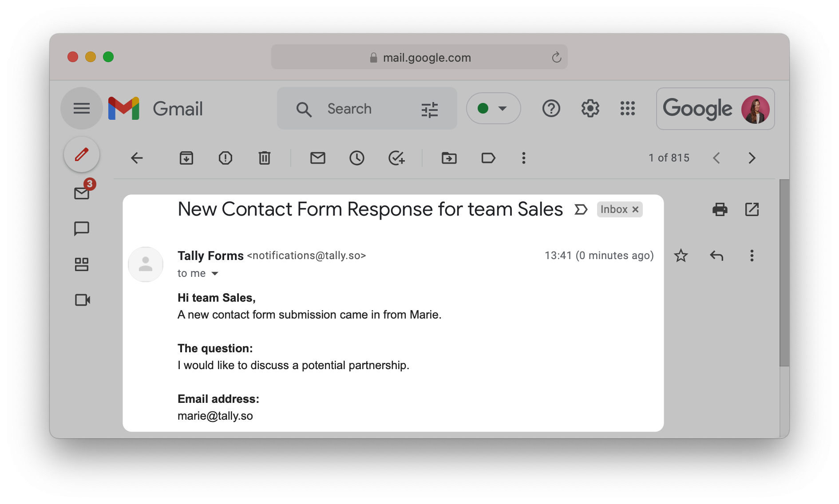The width and height of the screenshot is (839, 504).
Task: Click the 13:41 message timestamp
Action: (x=599, y=256)
